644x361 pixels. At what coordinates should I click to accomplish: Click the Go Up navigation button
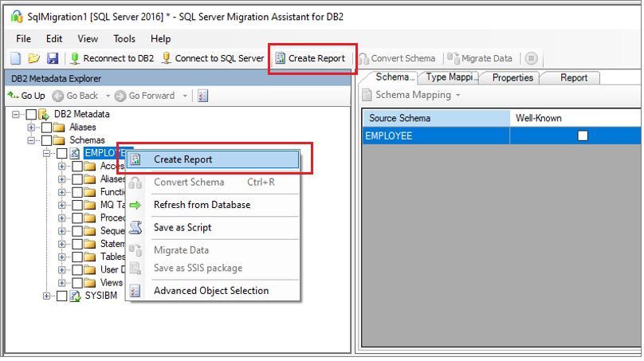point(26,96)
